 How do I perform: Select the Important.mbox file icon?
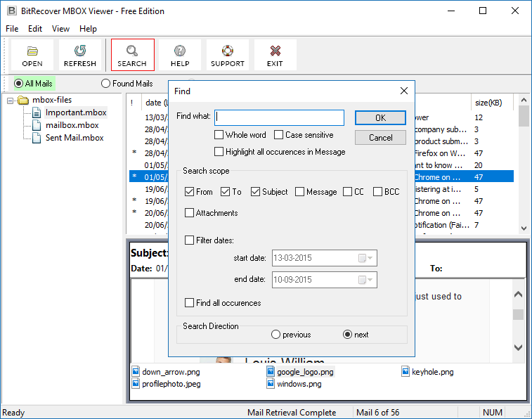click(37, 112)
